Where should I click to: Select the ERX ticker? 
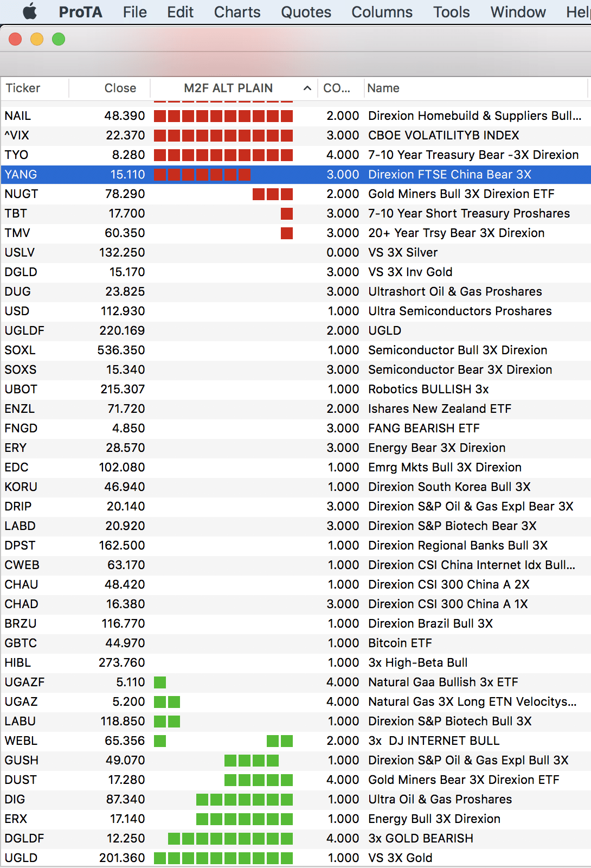tap(16, 819)
